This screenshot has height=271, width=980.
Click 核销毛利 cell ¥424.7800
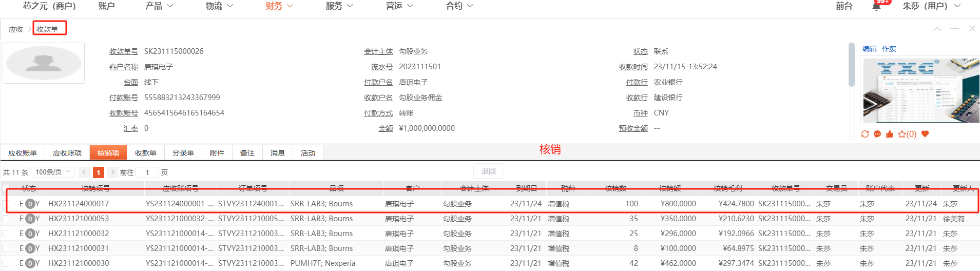point(737,204)
